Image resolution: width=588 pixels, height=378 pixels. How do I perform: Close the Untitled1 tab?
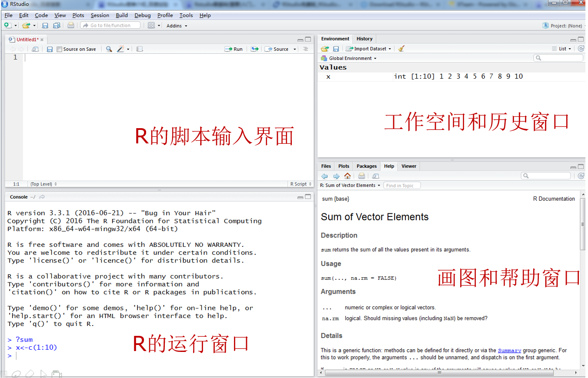(42, 40)
